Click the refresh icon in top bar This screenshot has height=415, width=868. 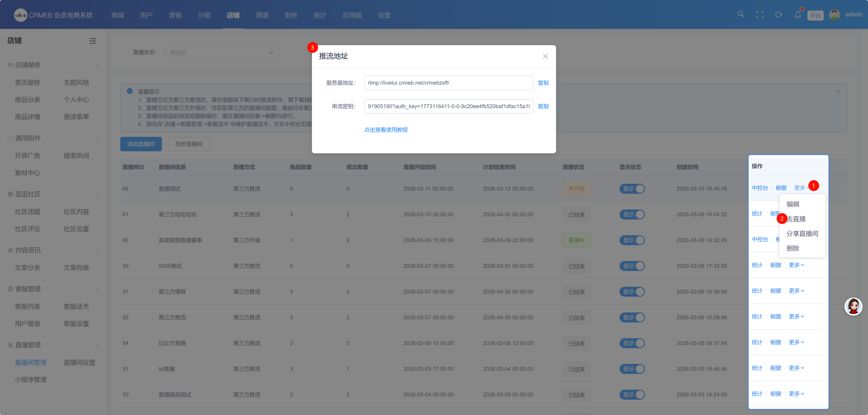[x=778, y=15]
